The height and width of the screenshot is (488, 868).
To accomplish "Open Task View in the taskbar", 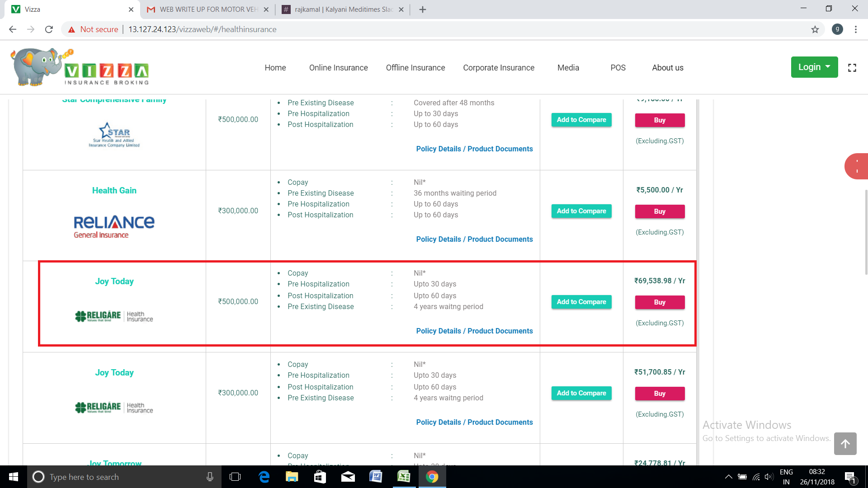I will tap(235, 477).
